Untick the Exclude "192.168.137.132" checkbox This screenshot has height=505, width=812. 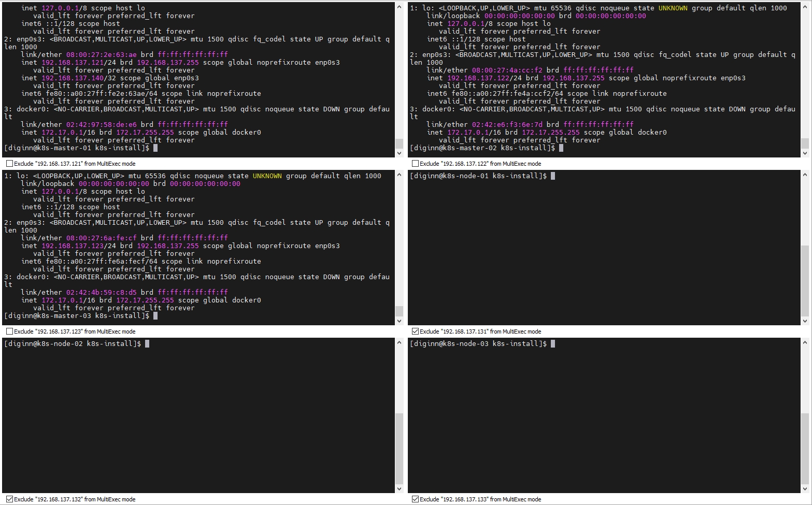9,499
